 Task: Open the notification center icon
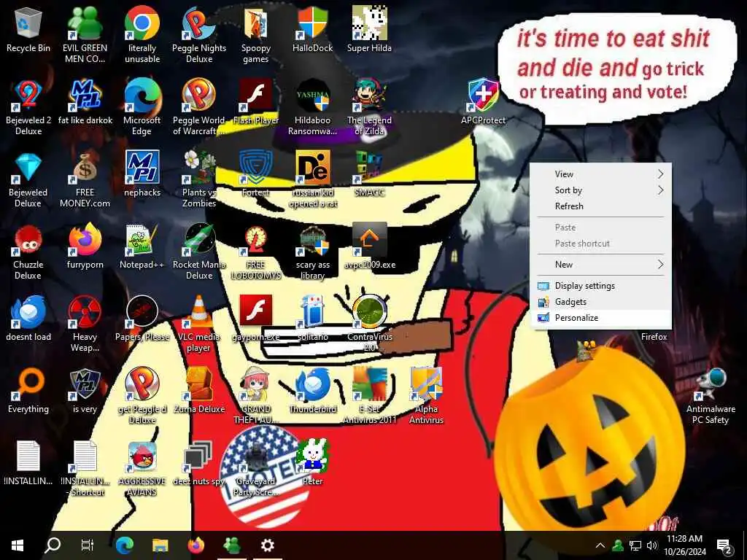point(724,546)
